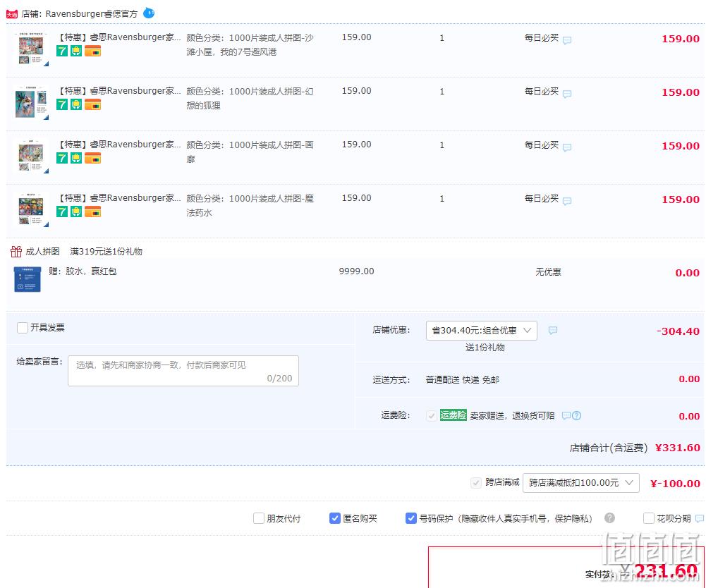Open the 跨店满减抵扣100.00元 dropdown

[x=581, y=483]
